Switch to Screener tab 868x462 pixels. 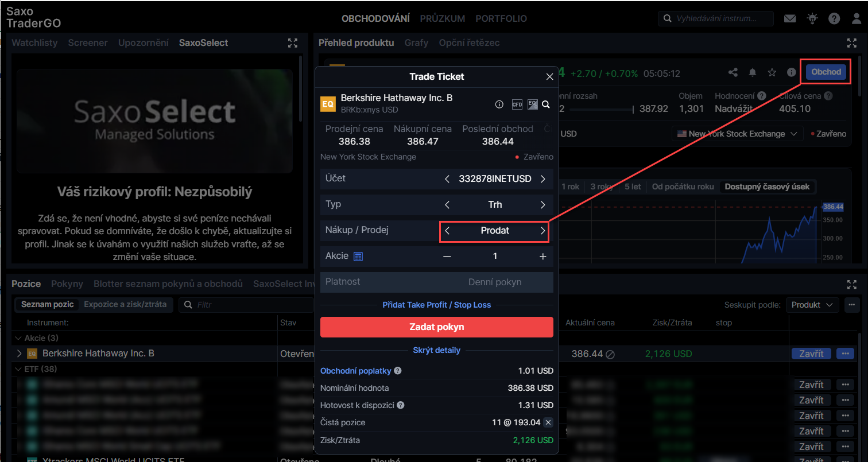click(x=88, y=43)
